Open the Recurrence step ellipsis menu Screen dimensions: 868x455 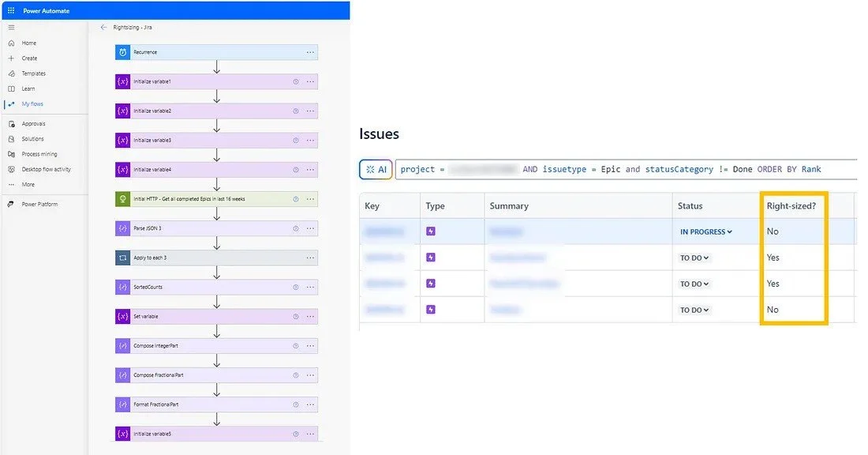(311, 52)
